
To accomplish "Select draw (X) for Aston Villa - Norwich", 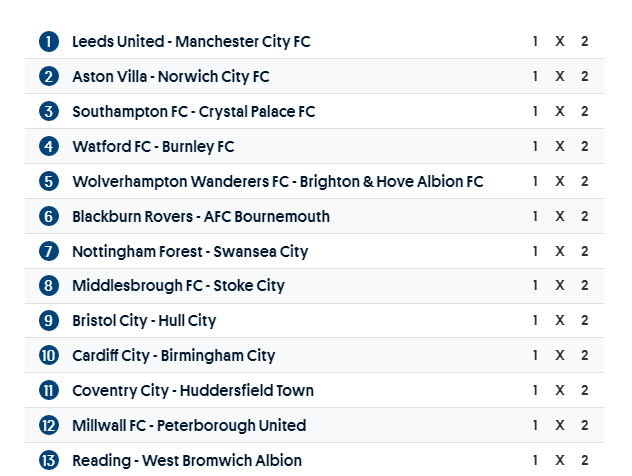I will pyautogui.click(x=560, y=77).
